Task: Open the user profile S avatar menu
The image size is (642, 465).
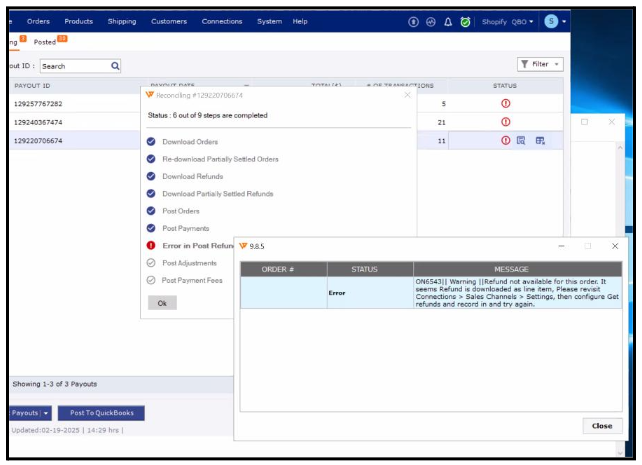Action: [554, 21]
